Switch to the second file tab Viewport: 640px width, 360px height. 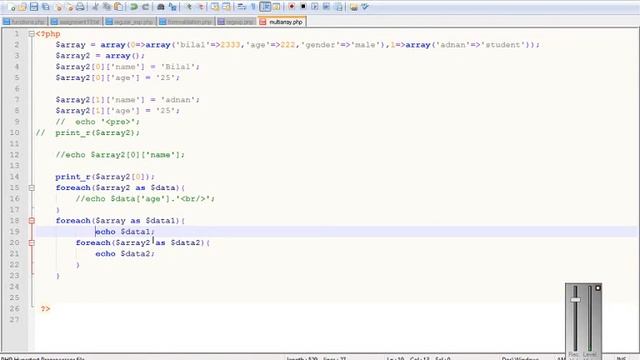76,22
